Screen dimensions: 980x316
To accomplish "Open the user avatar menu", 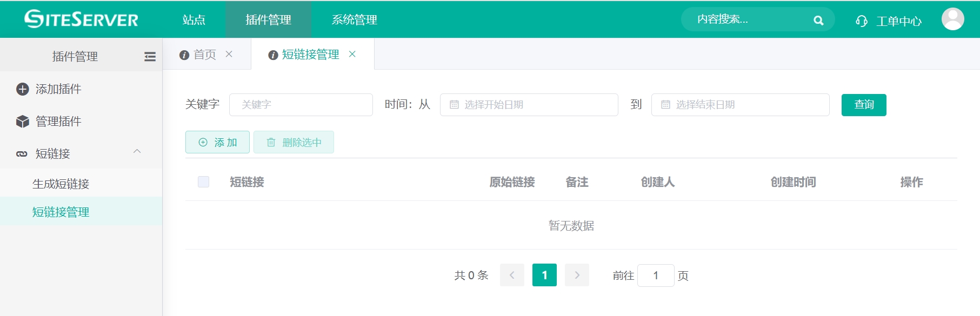I will tap(952, 19).
